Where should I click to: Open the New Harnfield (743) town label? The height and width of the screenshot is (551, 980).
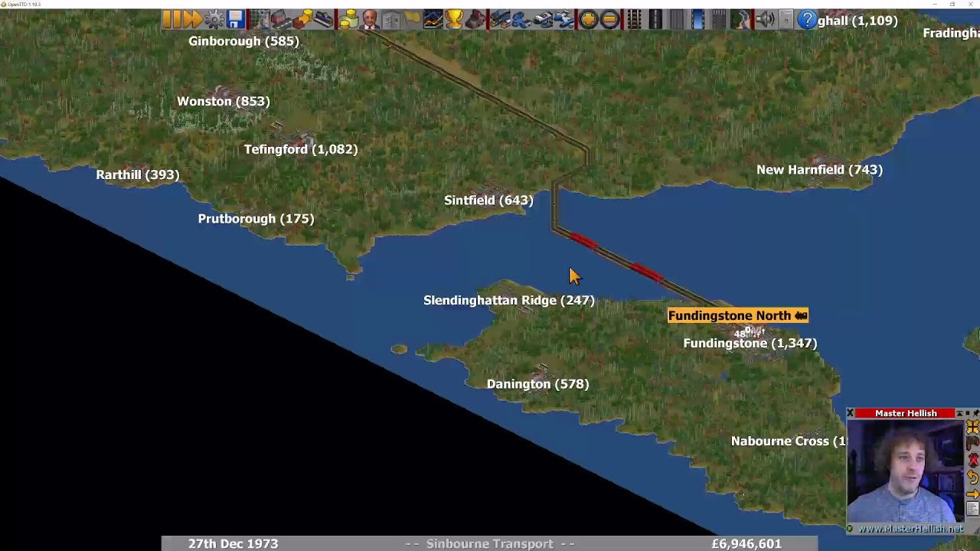tap(819, 169)
